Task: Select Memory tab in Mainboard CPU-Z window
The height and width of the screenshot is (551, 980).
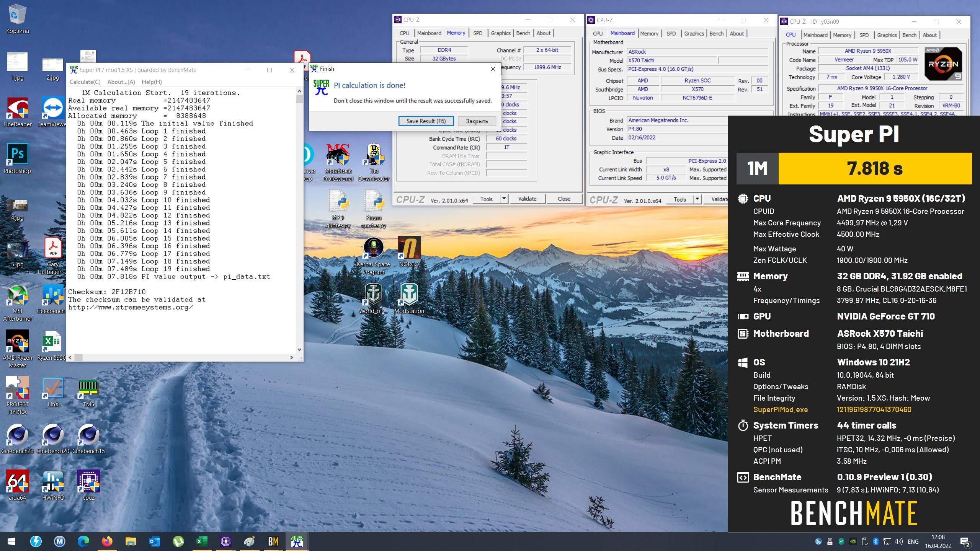Action: point(649,34)
